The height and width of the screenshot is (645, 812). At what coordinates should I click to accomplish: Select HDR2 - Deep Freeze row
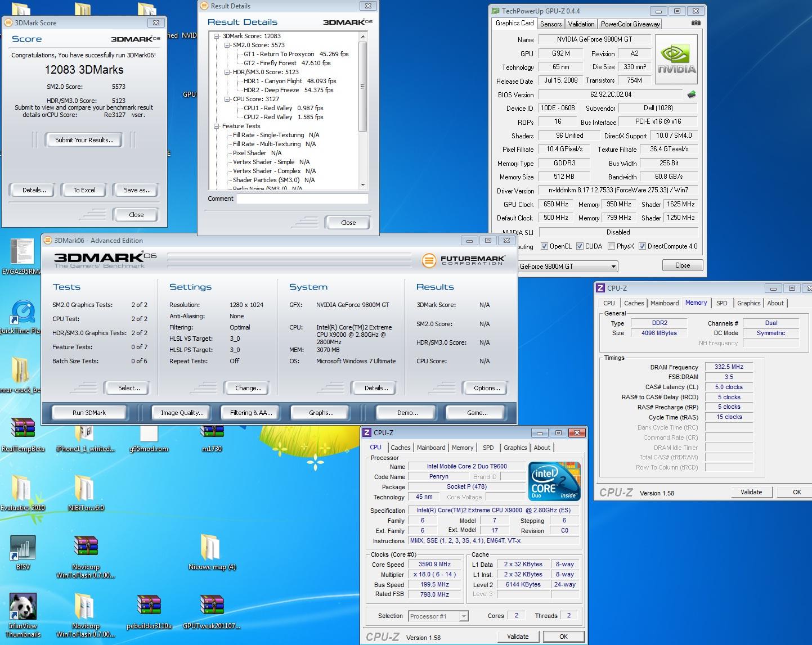pyautogui.click(x=288, y=90)
